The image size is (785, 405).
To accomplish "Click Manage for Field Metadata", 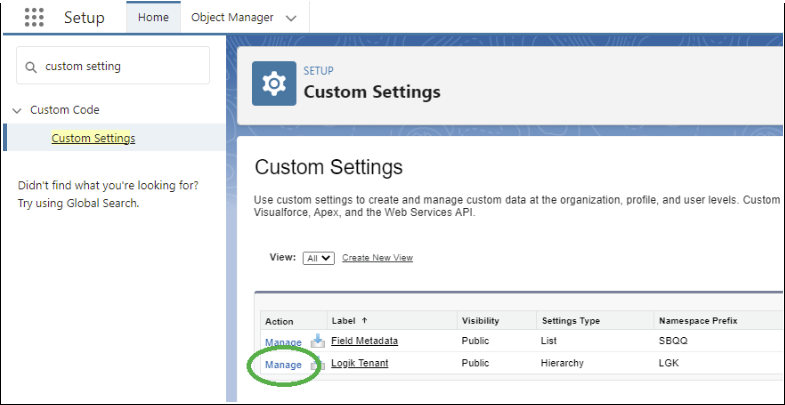I will (283, 342).
